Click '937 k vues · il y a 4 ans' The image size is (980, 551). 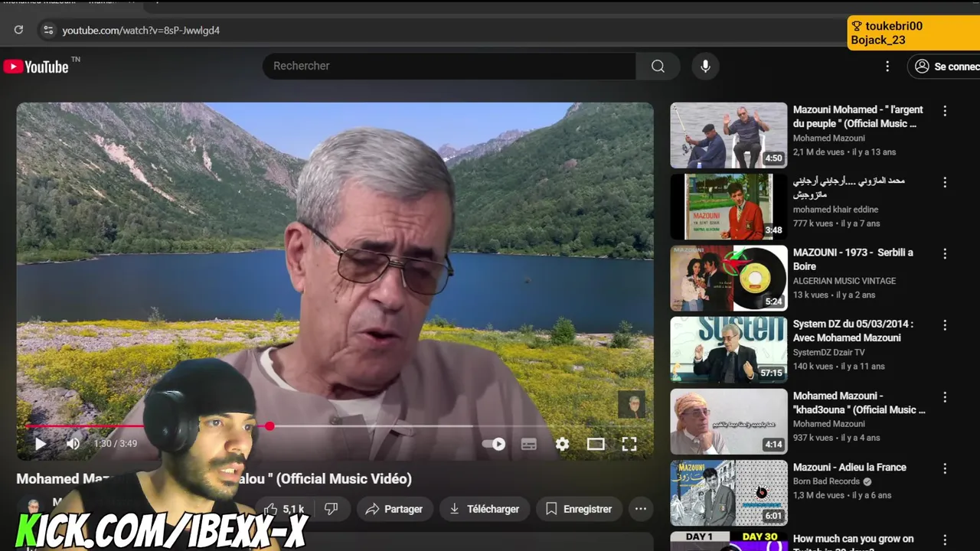coord(837,438)
